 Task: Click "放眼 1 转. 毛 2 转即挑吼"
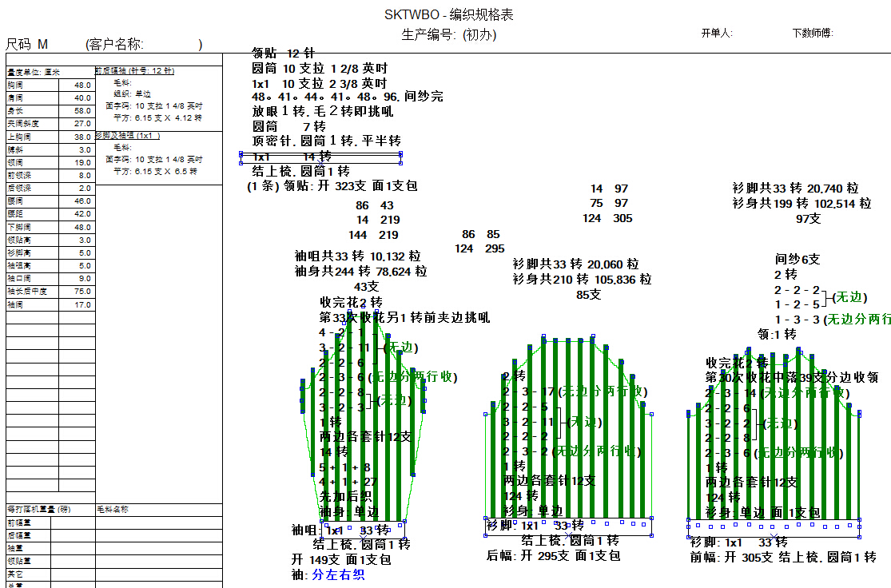(x=323, y=111)
